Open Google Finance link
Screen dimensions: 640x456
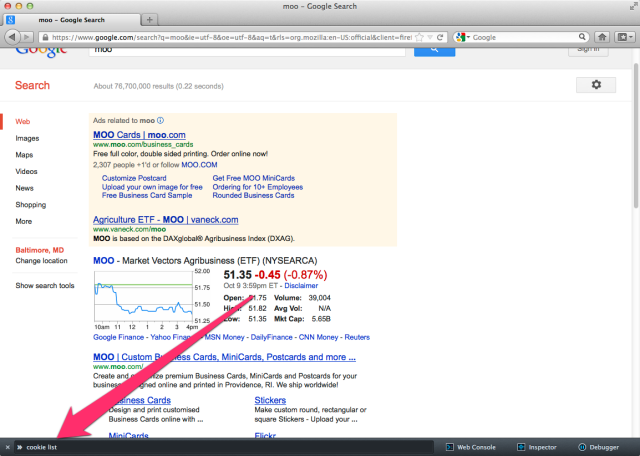coord(118,337)
